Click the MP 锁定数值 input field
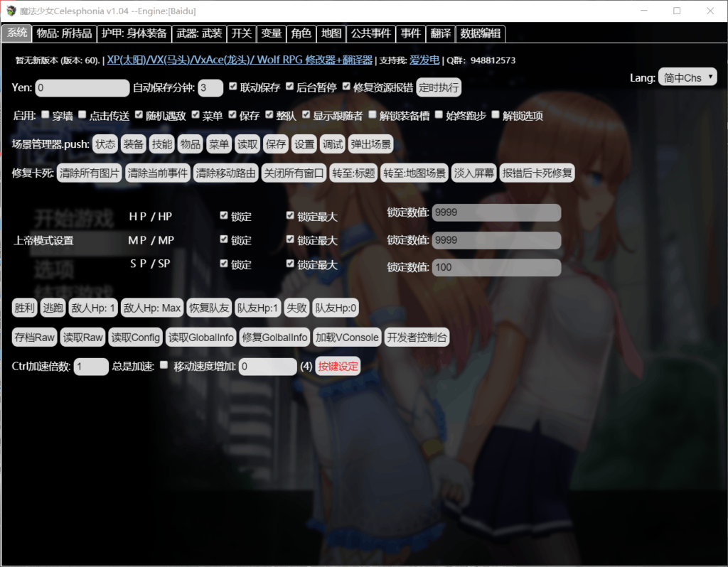728x567 pixels. click(x=496, y=240)
